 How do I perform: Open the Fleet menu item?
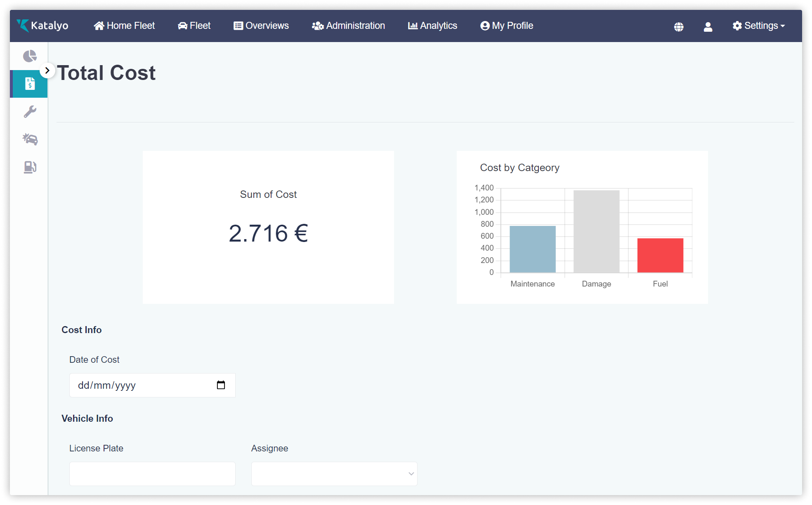194,26
